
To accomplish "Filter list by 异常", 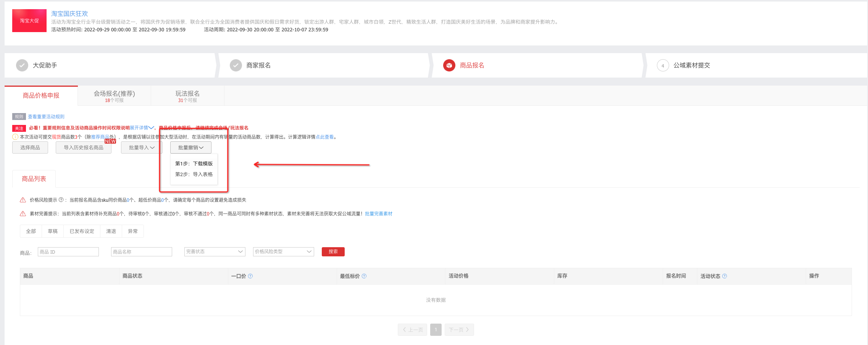I will click(133, 231).
